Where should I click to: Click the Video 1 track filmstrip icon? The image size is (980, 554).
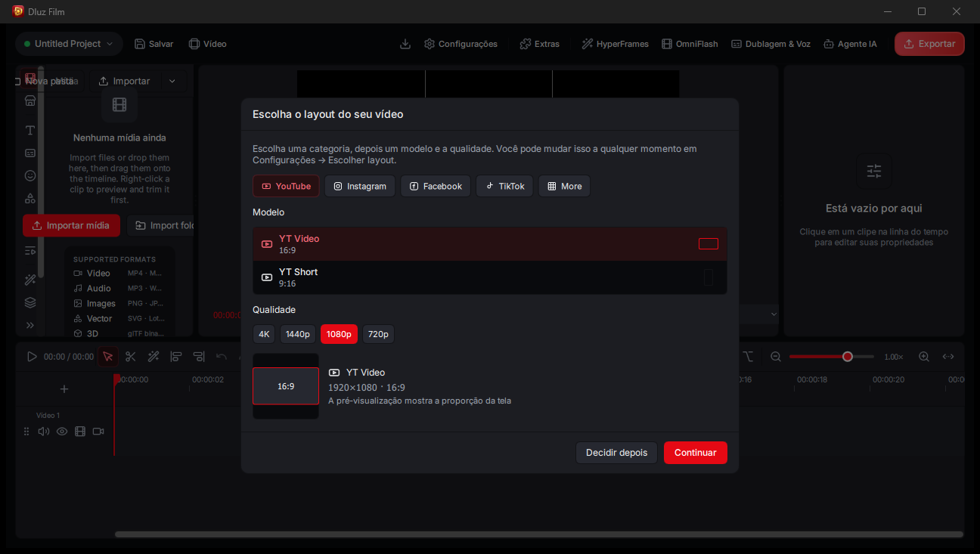tap(80, 432)
